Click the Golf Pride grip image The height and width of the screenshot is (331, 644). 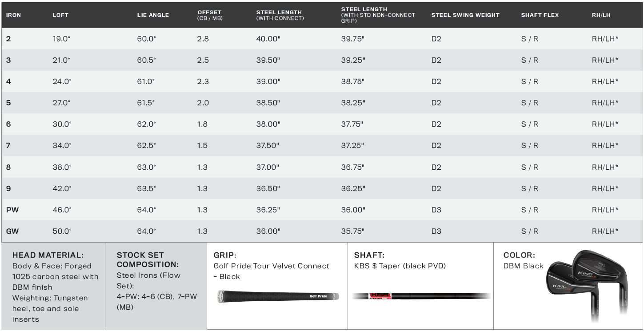[278, 296]
